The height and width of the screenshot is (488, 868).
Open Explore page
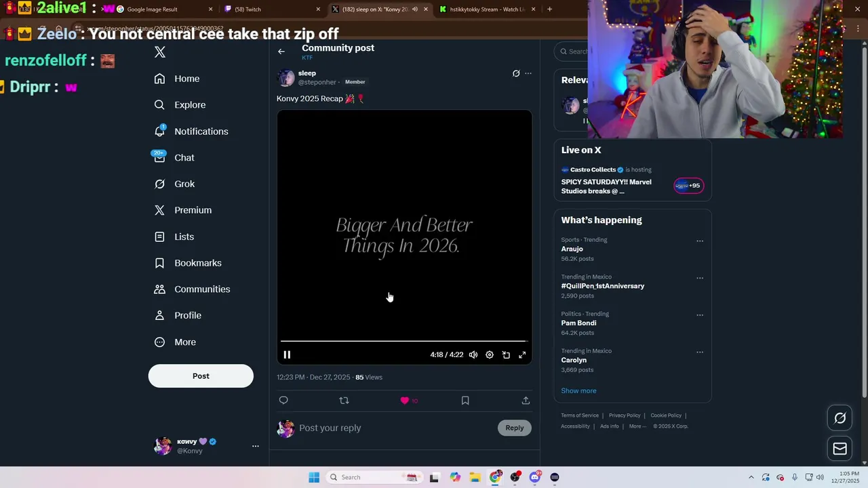coord(180,105)
